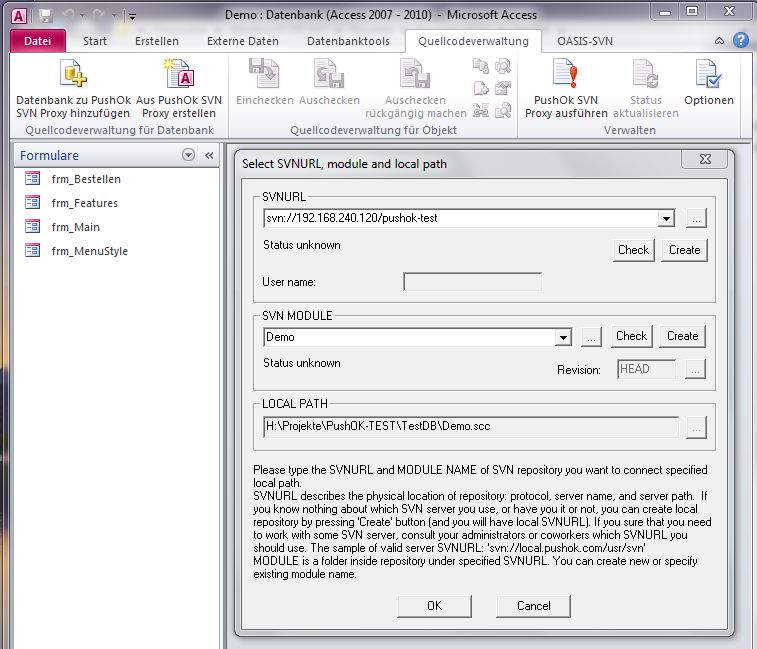Run PushOk SVN Proxy ausführen

point(565,76)
